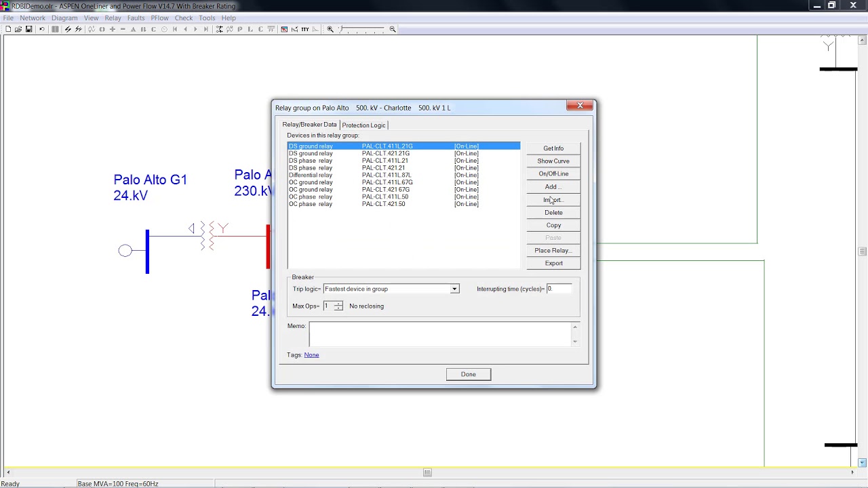Click the TTY toolbar icon
This screenshot has height=488, width=868.
click(x=305, y=29)
